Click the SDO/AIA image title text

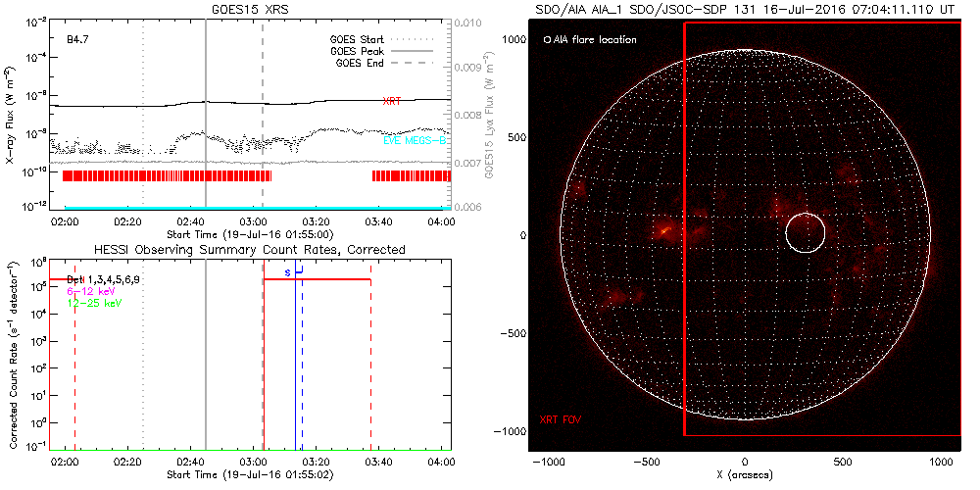tap(744, 9)
